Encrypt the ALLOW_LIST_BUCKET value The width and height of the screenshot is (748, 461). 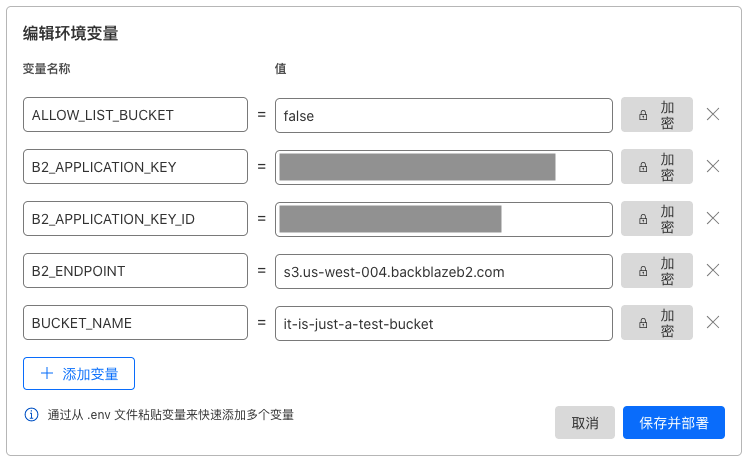(657, 115)
